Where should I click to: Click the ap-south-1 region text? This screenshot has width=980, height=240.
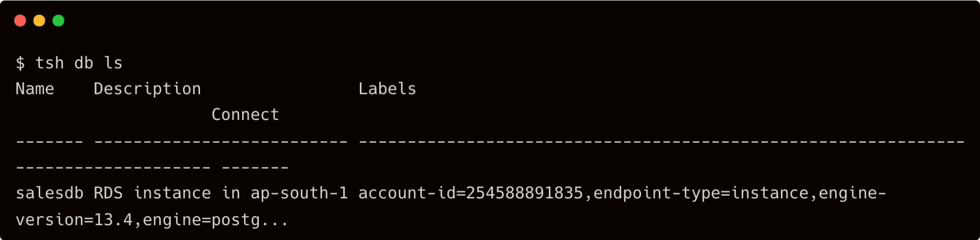click(x=299, y=193)
